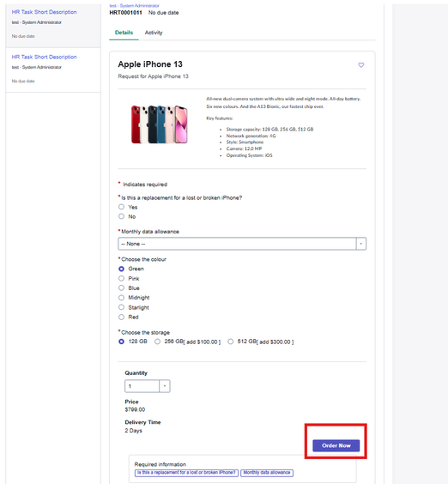Click task number HRT0001011
Viewport: 448px width, 484px height.
[x=125, y=13]
